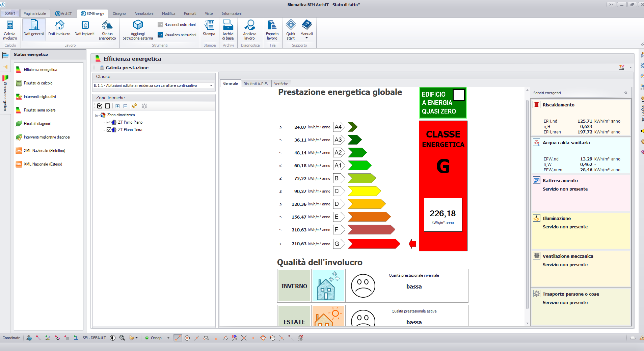Toggle the Edificio a energia quasi zero checkbox
The height and width of the screenshot is (351, 644).
(458, 95)
